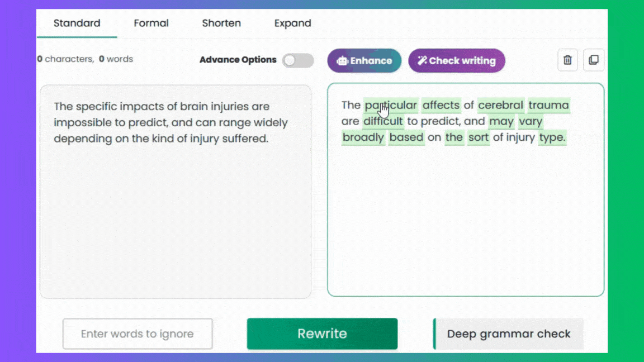The image size is (644, 362).
Task: Click the highlighted word 'cerebral'
Action: click(501, 105)
